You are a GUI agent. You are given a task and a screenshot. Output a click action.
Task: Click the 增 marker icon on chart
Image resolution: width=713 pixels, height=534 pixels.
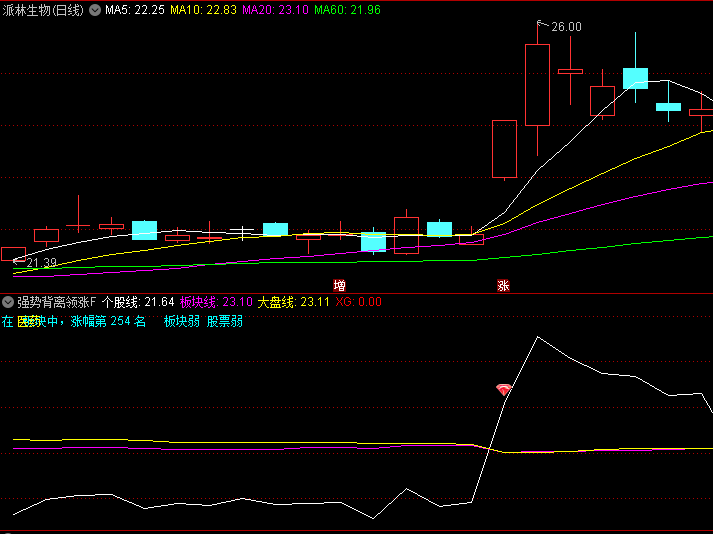pos(340,286)
